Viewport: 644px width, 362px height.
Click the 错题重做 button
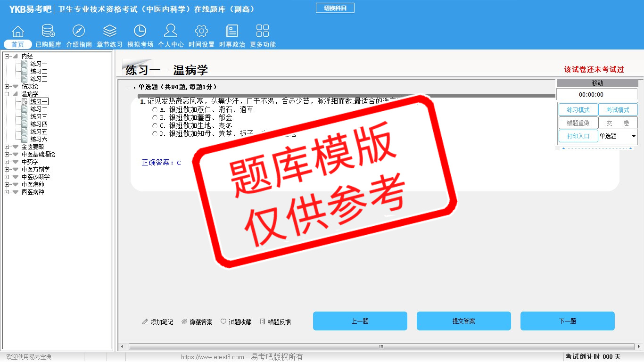point(578,123)
